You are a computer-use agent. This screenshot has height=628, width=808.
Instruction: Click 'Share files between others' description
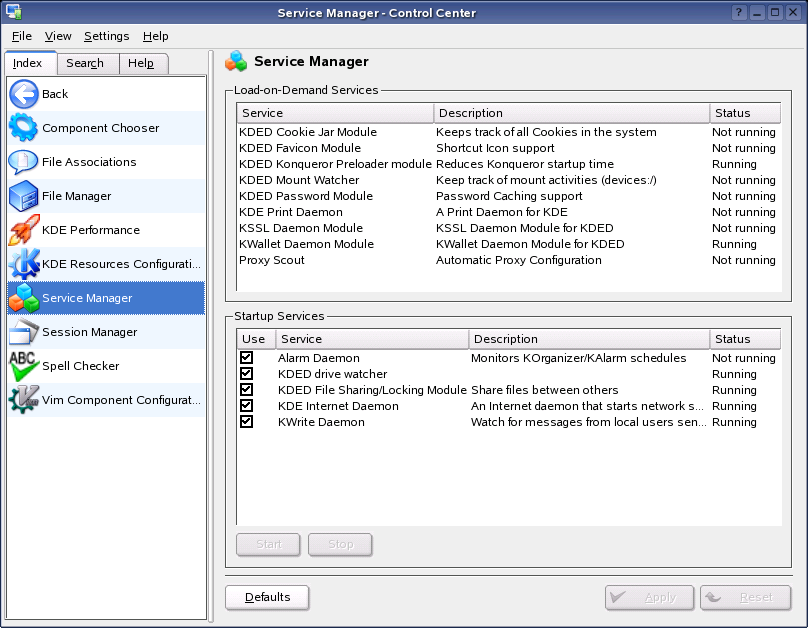click(x=545, y=390)
